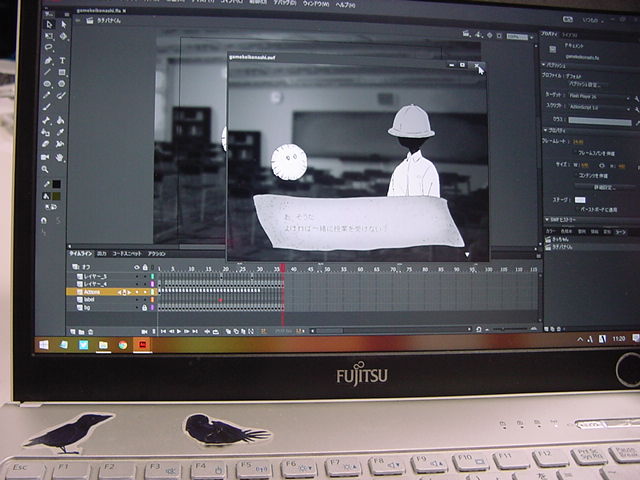640x480 pixels.
Task: Choose the Free Transform tool
Action: pos(49,36)
